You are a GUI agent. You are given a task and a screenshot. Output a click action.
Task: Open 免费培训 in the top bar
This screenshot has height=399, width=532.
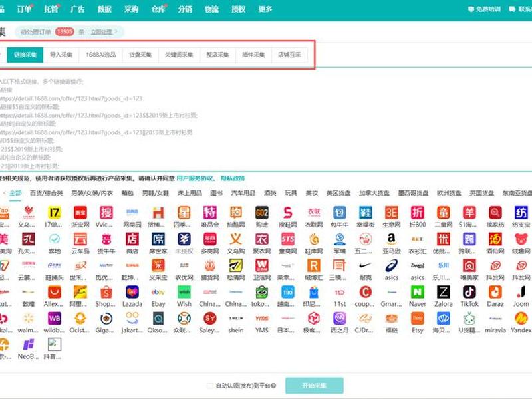[485, 9]
